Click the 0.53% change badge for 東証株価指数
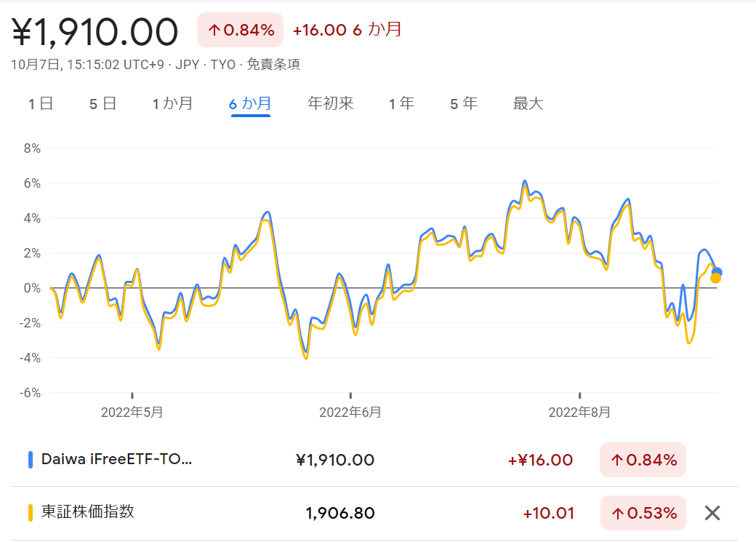 643,513
